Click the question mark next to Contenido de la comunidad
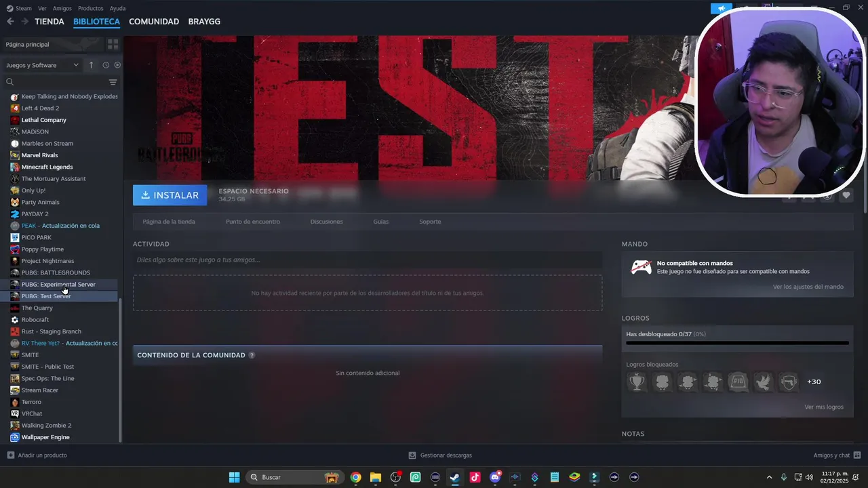This screenshot has width=868, height=488. pyautogui.click(x=252, y=355)
